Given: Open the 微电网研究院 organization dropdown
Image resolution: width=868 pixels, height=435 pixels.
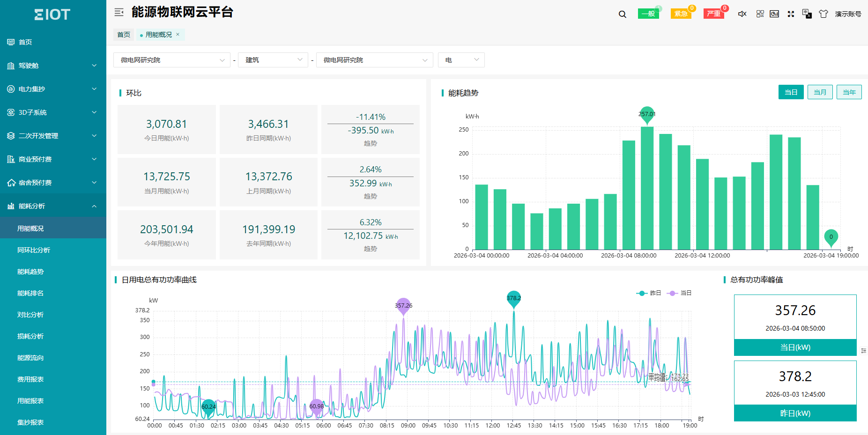Looking at the screenshot, I should click(x=172, y=60).
